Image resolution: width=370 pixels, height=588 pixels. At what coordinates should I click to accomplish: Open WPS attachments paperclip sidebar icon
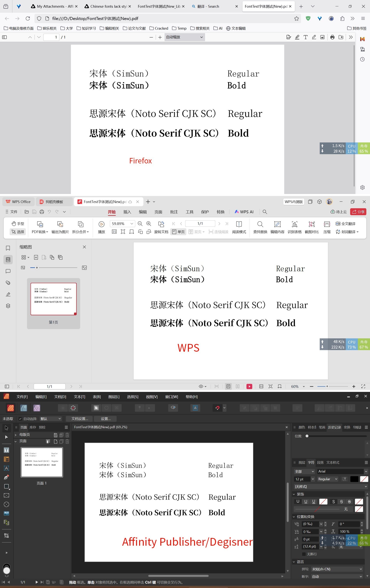tap(8, 283)
